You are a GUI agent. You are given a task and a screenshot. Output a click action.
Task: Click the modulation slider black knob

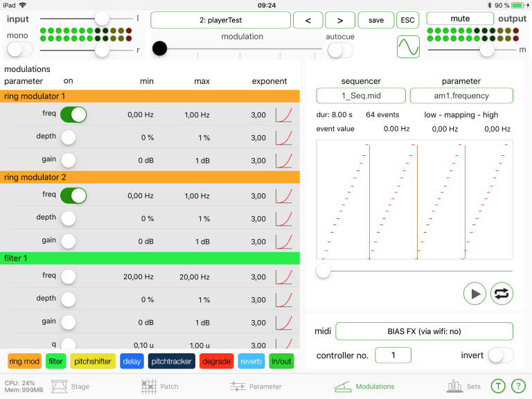pyautogui.click(x=159, y=48)
